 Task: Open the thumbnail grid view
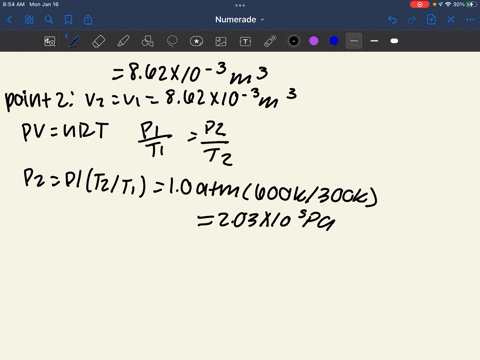(x=29, y=20)
